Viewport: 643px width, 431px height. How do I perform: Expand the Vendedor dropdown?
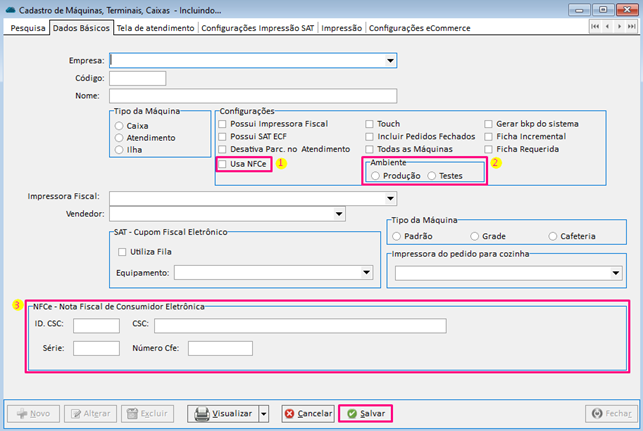[339, 214]
